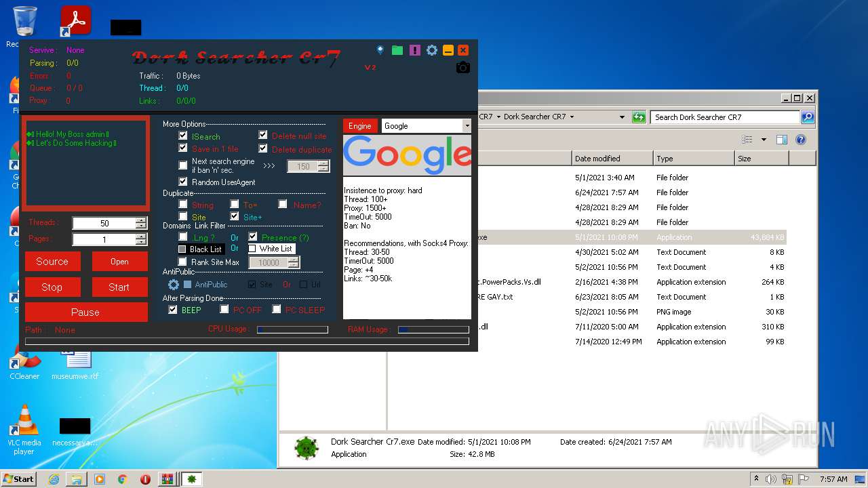Decrease Pages value with down arrow
Viewport: 868px width, 488px height.
pyautogui.click(x=140, y=242)
